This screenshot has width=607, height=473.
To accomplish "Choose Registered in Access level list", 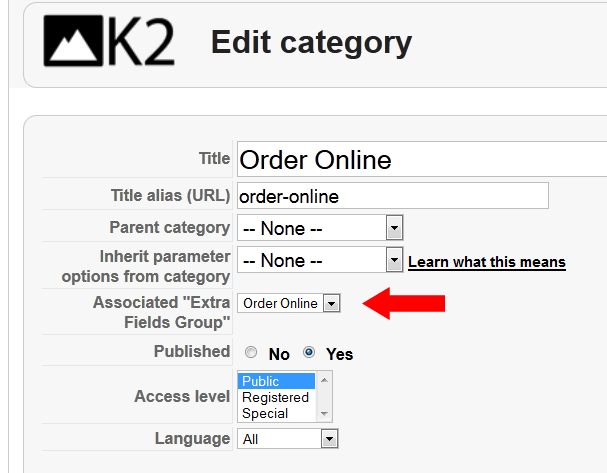I will click(x=277, y=398).
